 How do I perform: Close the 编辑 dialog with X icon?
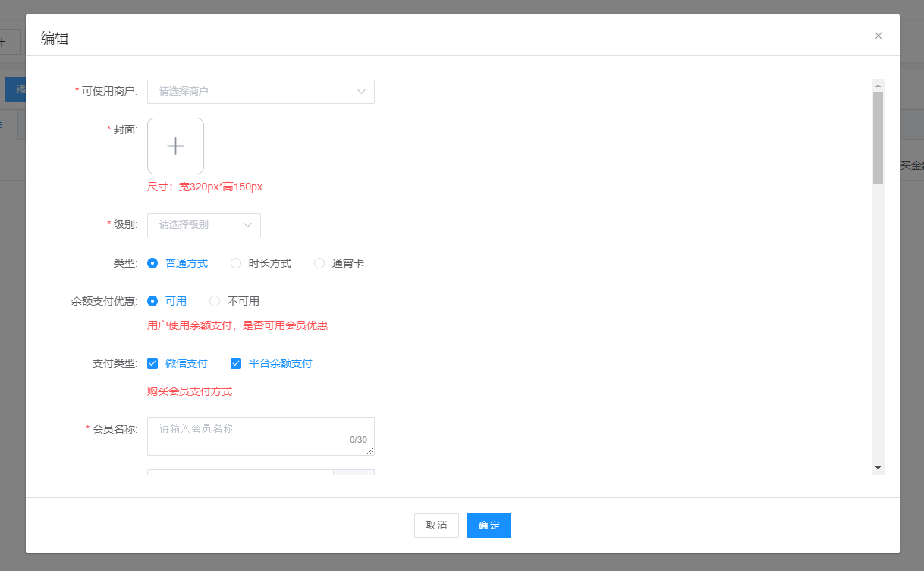coord(878,36)
